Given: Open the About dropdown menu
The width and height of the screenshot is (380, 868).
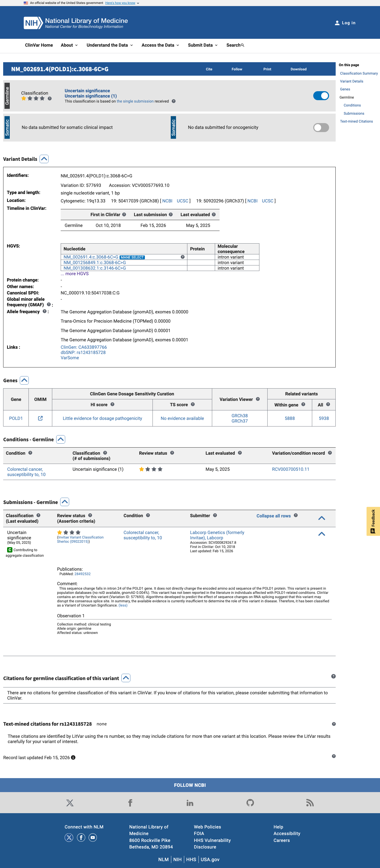Looking at the screenshot, I should click(69, 45).
